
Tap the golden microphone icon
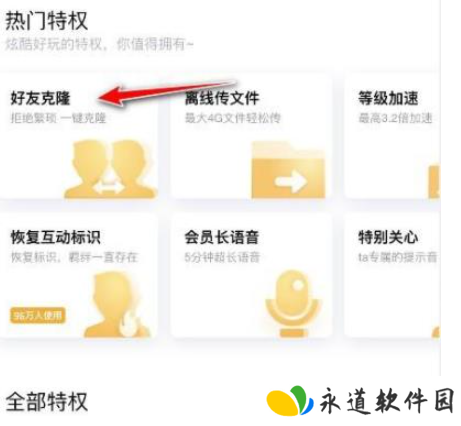coord(292,303)
